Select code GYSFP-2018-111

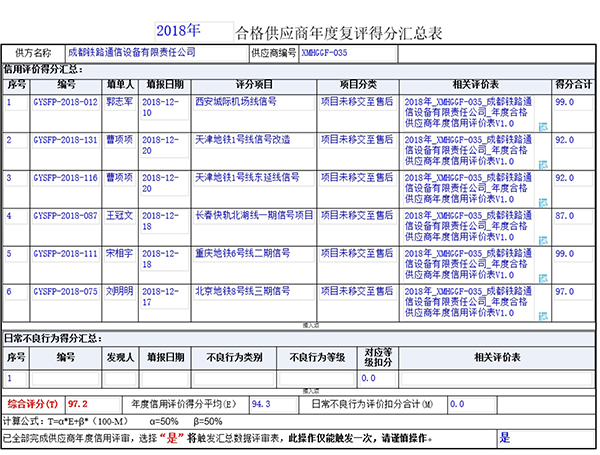65,254
